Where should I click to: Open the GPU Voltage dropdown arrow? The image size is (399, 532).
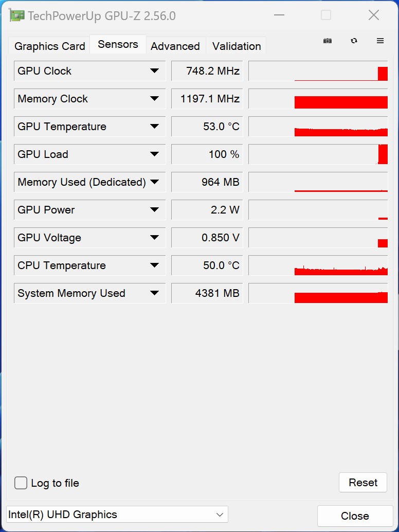154,238
